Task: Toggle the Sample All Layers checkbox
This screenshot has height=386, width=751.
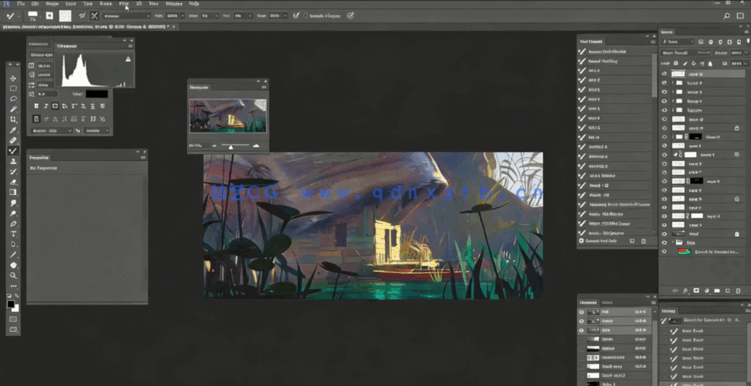Action: (306, 16)
